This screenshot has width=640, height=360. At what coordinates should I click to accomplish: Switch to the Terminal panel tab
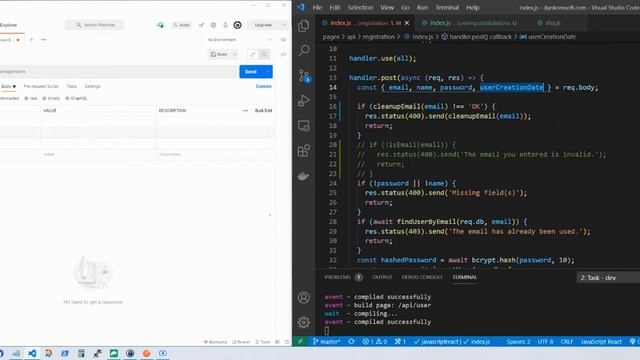click(x=464, y=277)
